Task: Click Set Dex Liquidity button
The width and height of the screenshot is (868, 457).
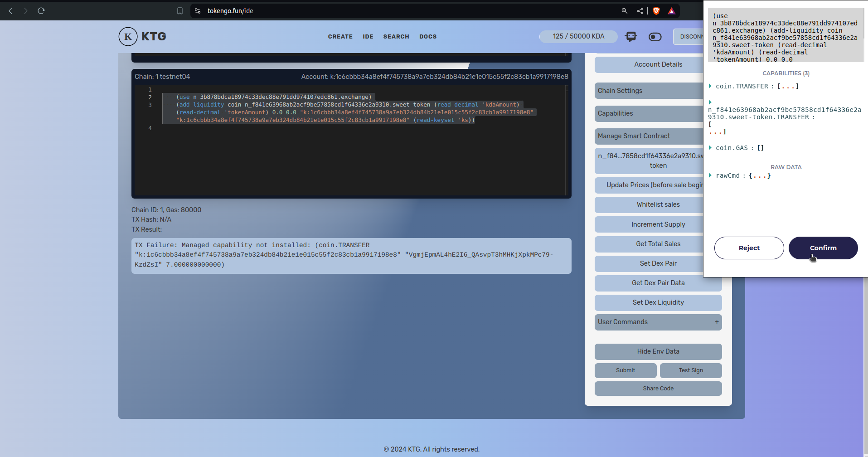Action: click(x=658, y=302)
